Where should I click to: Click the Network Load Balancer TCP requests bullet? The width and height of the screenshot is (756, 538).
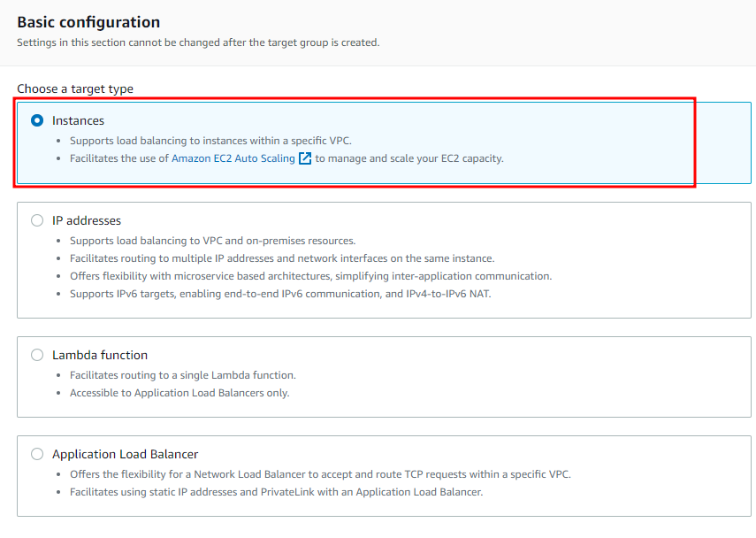(x=320, y=473)
